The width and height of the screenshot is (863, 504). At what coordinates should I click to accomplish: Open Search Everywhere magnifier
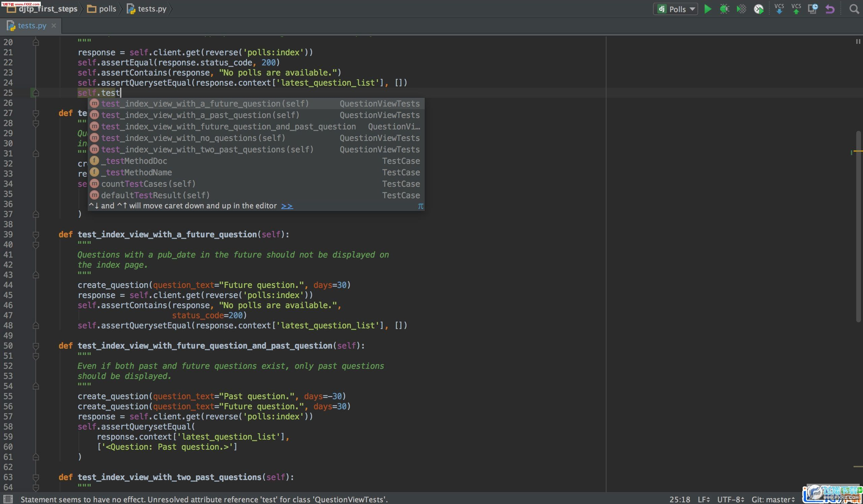854,9
